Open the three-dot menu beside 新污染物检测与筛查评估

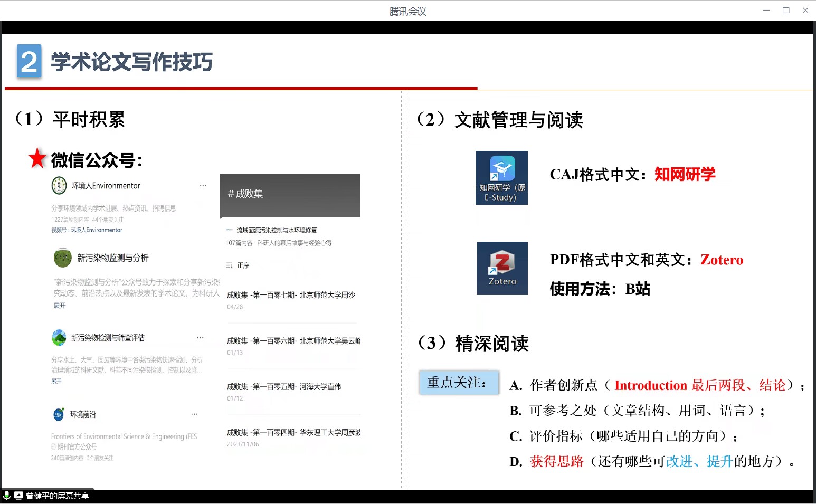[200, 337]
